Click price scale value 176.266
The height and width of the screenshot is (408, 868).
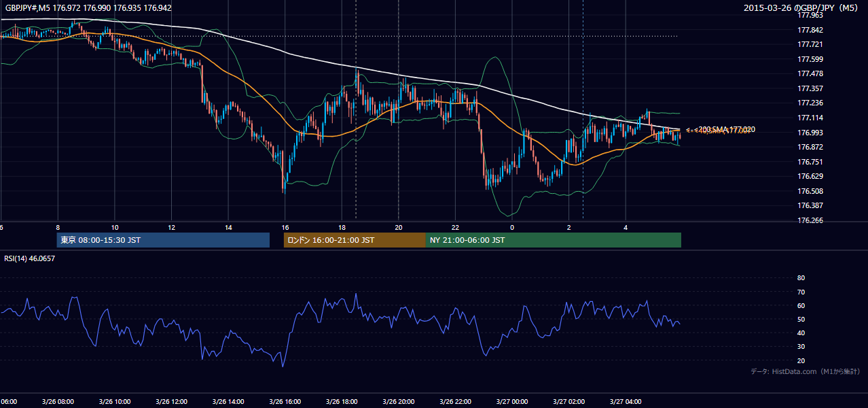click(x=810, y=220)
